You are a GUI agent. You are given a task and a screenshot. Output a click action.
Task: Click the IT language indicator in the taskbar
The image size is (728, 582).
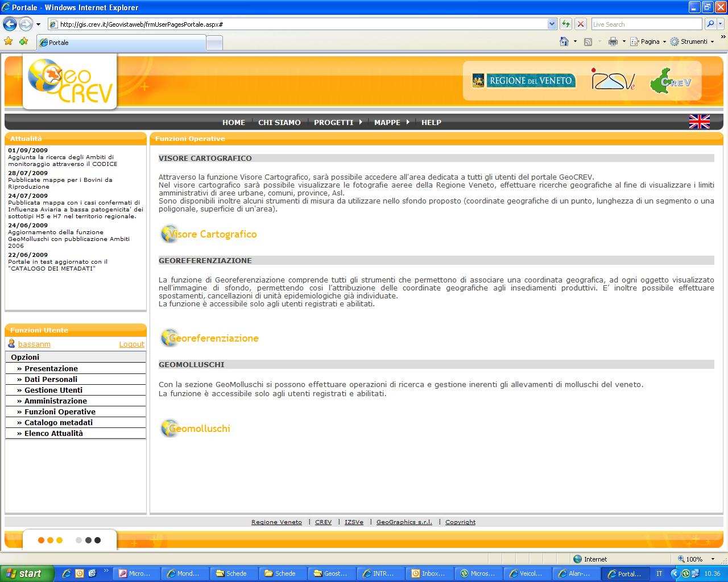point(659,573)
